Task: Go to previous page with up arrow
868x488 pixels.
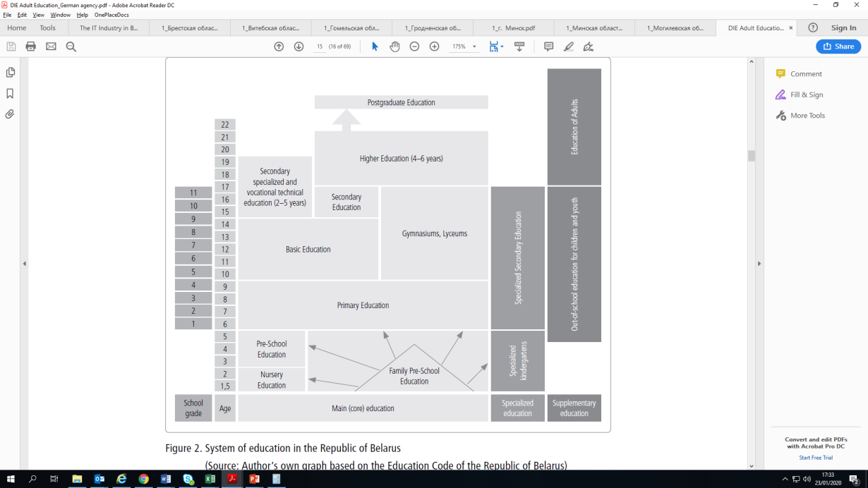Action: tap(279, 47)
